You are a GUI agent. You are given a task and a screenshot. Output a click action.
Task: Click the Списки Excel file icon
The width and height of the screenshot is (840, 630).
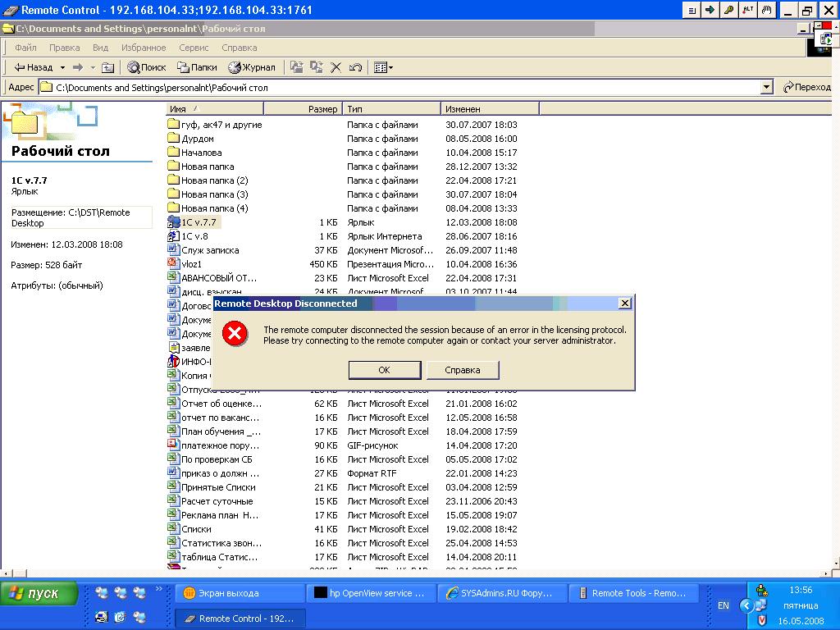click(173, 528)
